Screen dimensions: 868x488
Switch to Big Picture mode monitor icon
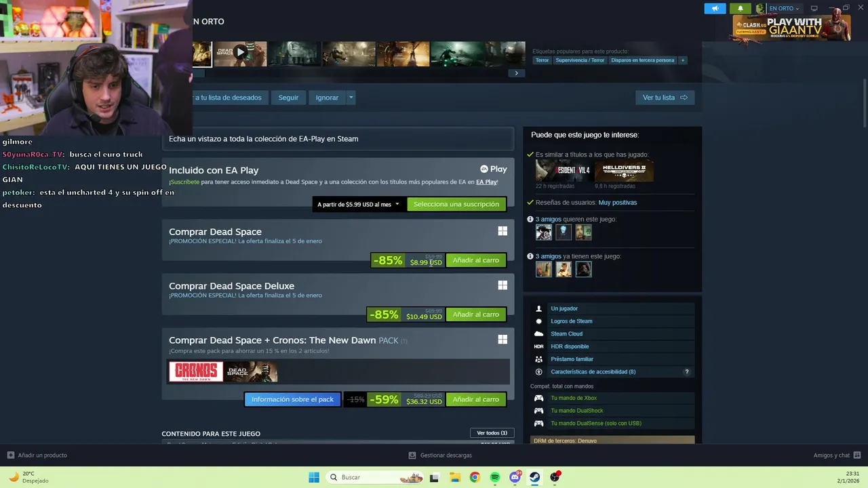tap(814, 8)
